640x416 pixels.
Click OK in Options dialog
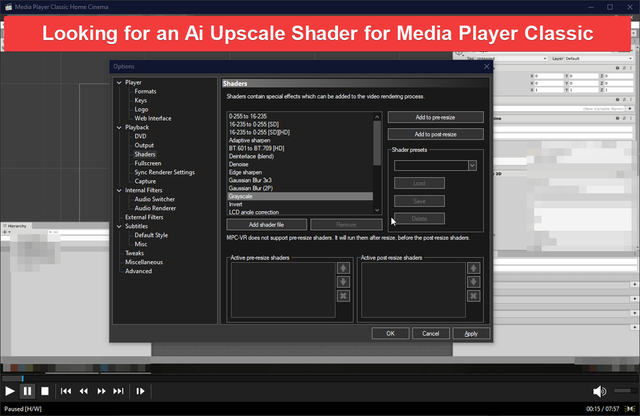391,334
